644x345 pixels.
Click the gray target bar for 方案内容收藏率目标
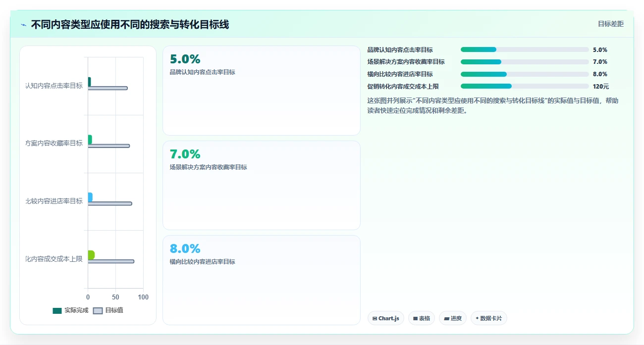click(x=108, y=146)
